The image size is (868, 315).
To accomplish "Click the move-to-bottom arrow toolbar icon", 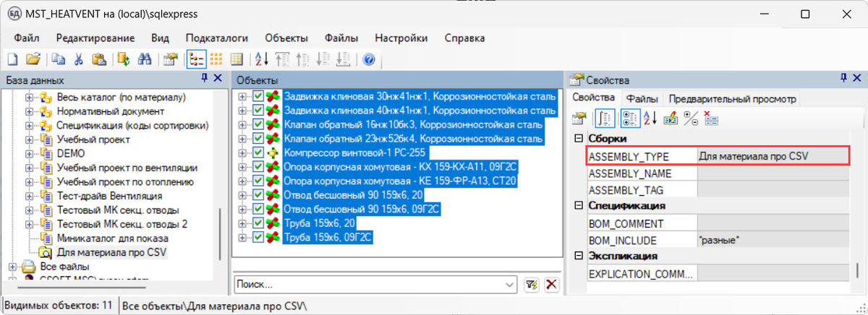I will point(344,60).
